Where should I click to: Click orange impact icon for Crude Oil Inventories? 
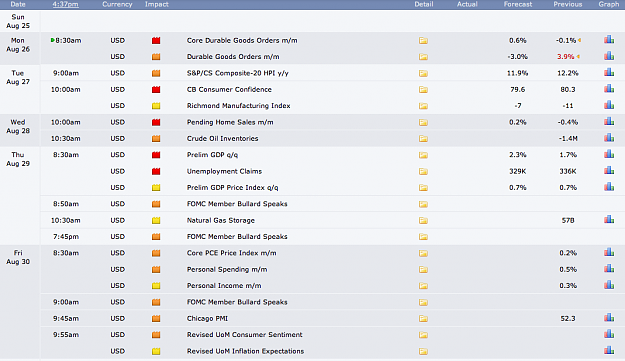click(x=156, y=139)
